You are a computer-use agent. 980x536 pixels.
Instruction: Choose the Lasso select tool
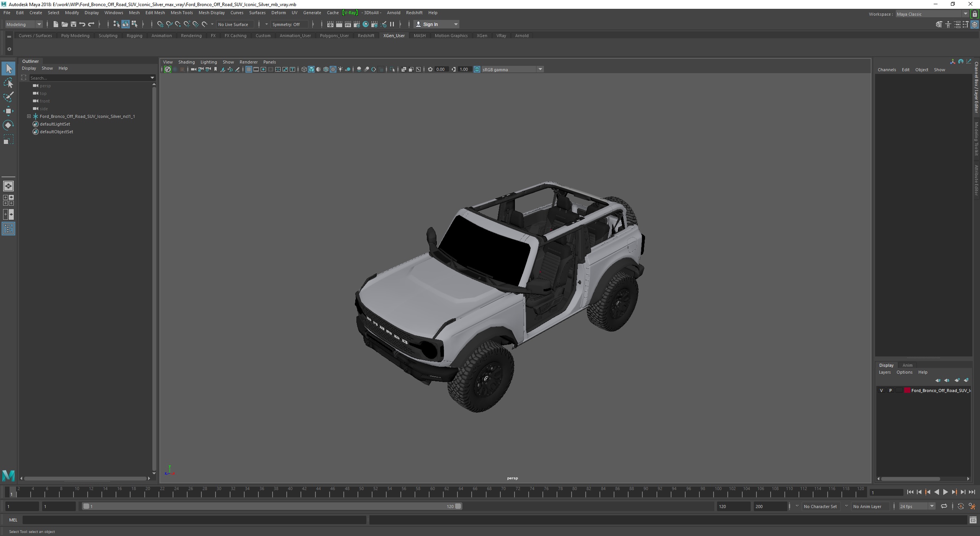[x=8, y=83]
